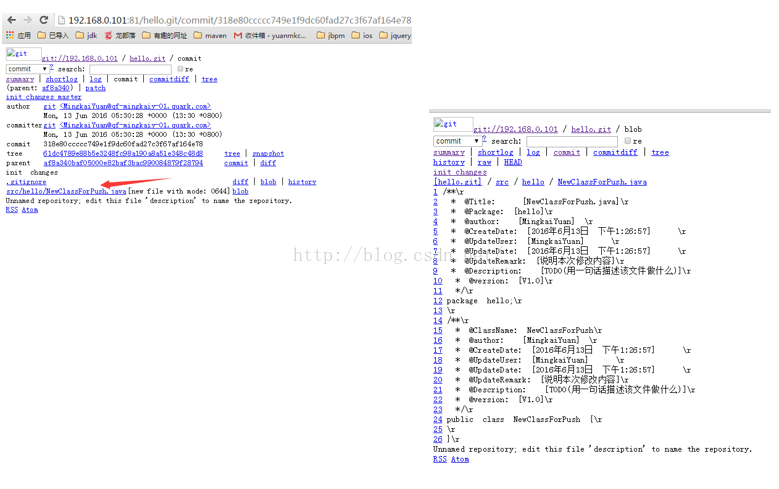Screen dimensions: 779x489
Task: Click 'diff' link in the parent row
Action: tap(268, 163)
